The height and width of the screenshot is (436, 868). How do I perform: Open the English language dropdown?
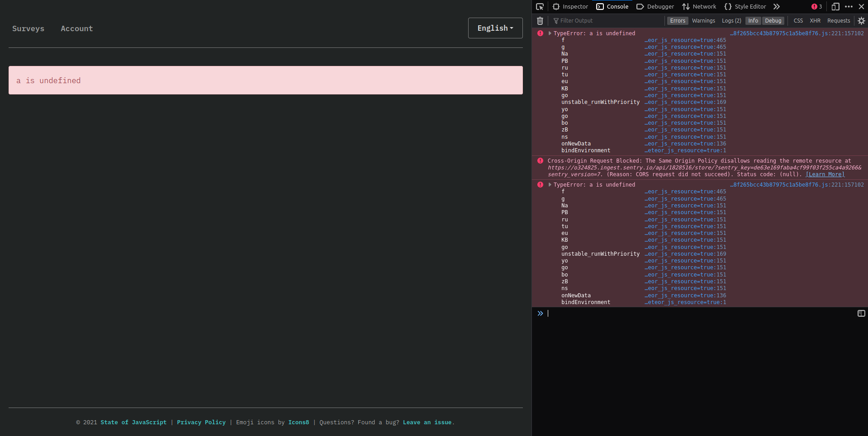495,28
